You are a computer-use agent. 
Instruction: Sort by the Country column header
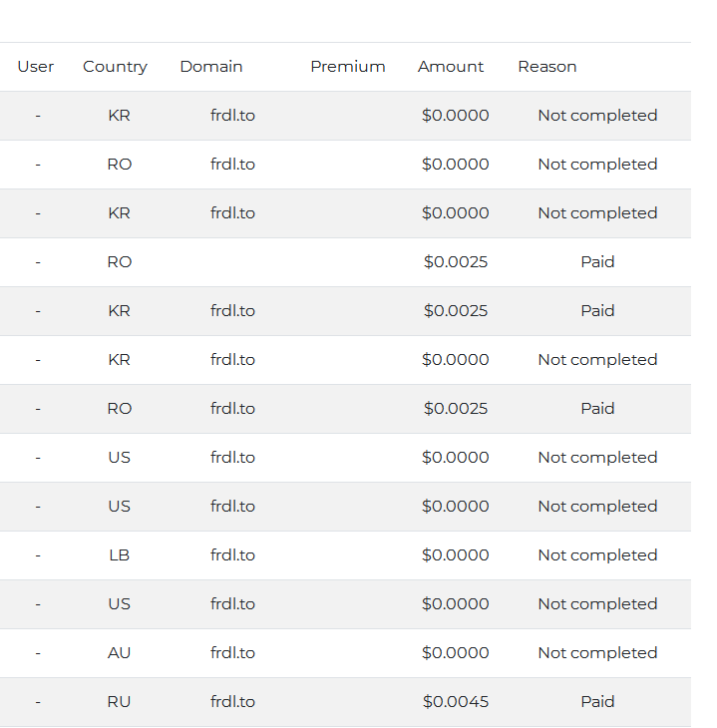[115, 67]
